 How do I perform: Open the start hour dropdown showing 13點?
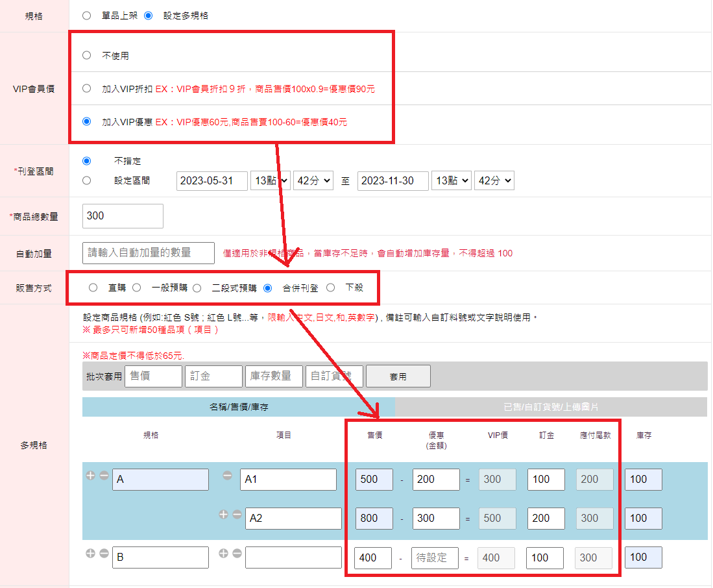click(x=270, y=181)
